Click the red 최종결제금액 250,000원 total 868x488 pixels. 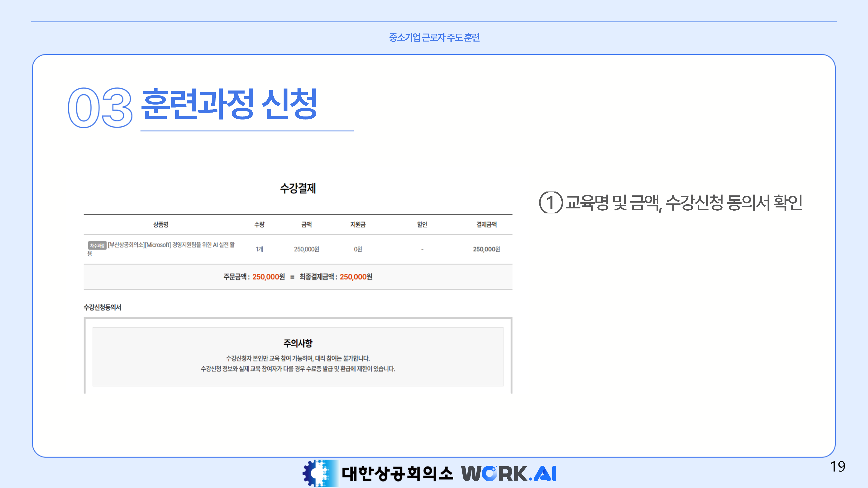[x=356, y=277]
